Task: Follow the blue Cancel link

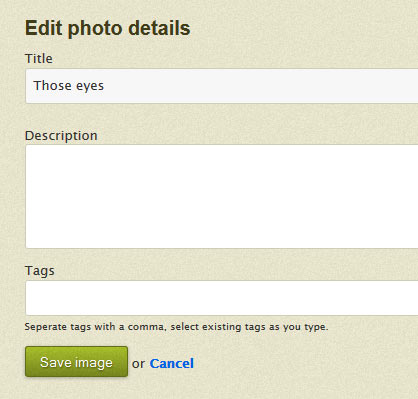Action: click(x=172, y=364)
